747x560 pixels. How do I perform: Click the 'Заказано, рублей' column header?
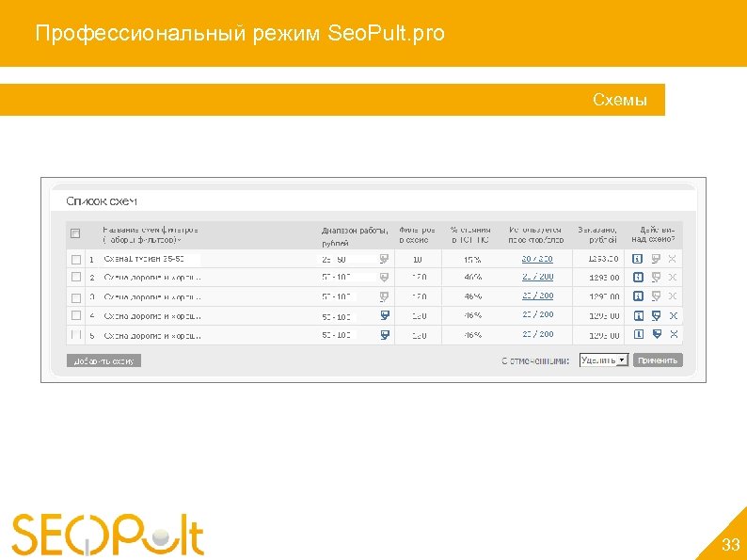tap(598, 234)
